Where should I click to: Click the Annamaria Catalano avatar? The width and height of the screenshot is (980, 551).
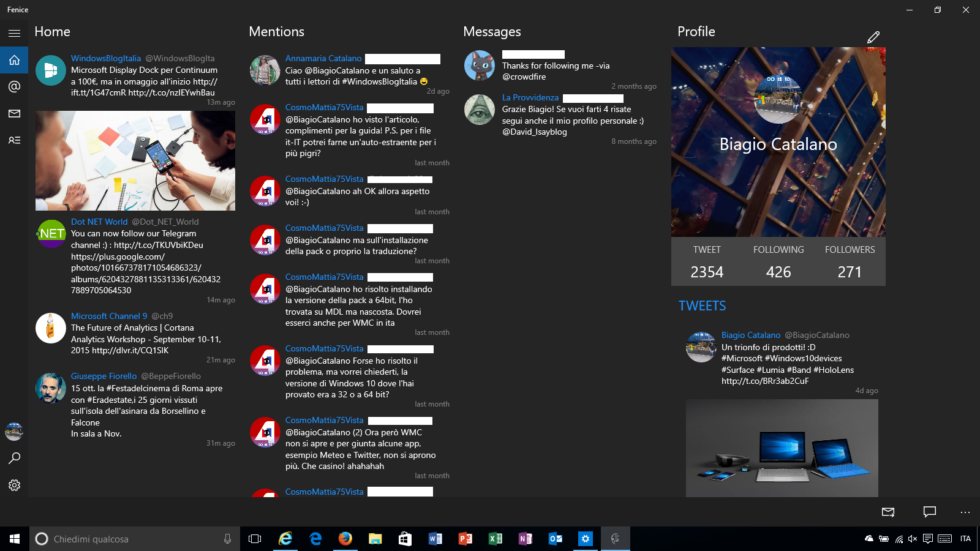[265, 70]
